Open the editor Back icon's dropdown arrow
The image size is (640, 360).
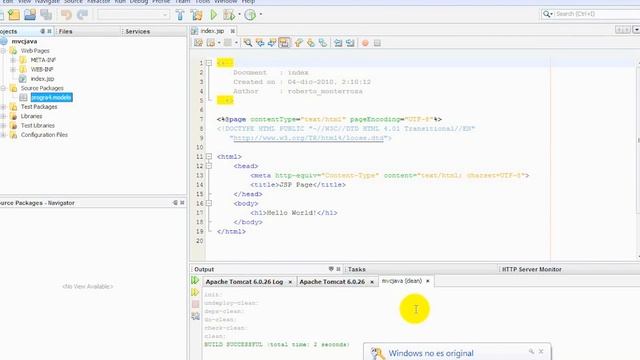(219, 43)
